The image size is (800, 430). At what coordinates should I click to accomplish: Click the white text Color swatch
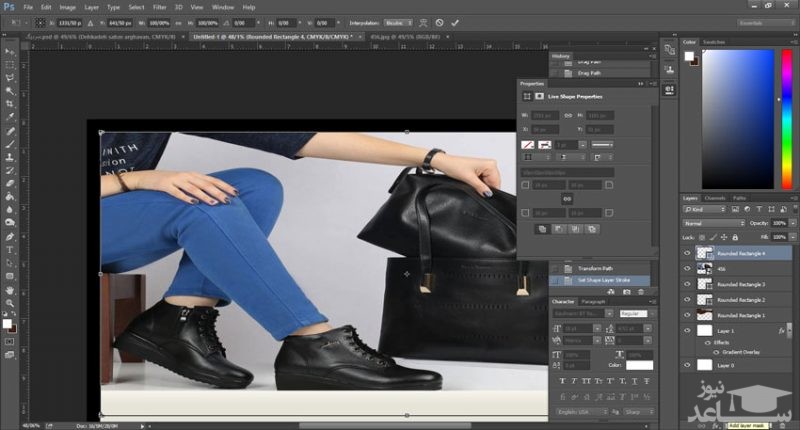(x=640, y=365)
